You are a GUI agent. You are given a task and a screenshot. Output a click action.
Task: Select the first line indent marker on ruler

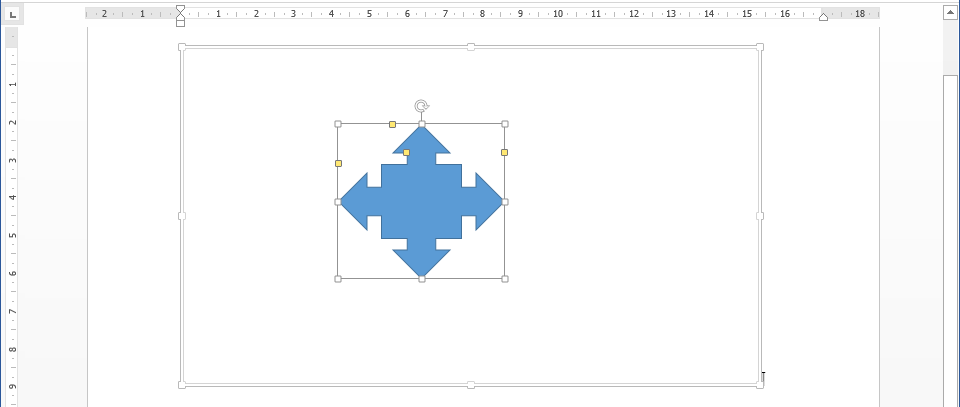coord(180,9)
